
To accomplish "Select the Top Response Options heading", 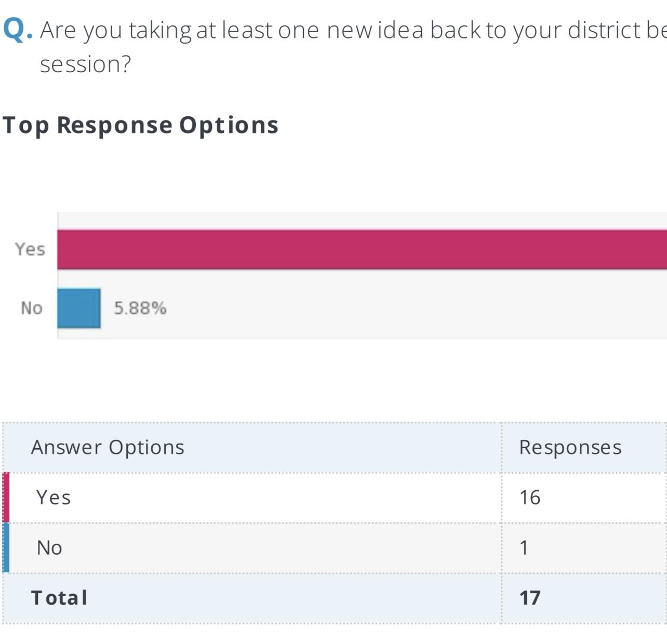I will coord(141,125).
